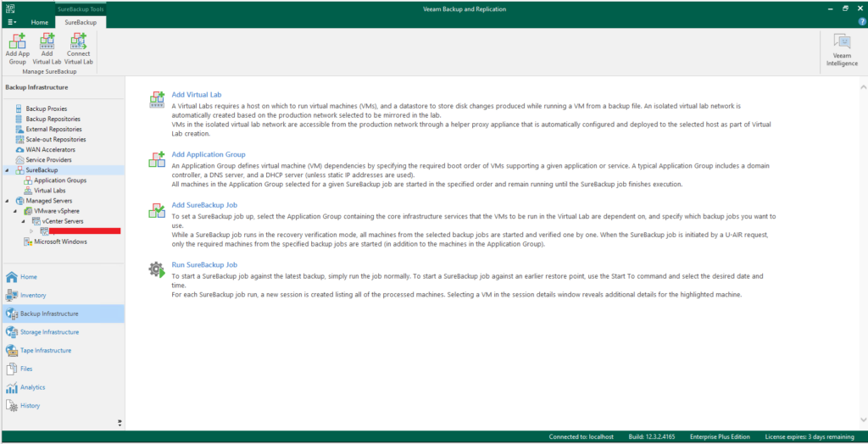Open the main hamburger menu dropdown
This screenshot has width=868, height=444.
10,21
